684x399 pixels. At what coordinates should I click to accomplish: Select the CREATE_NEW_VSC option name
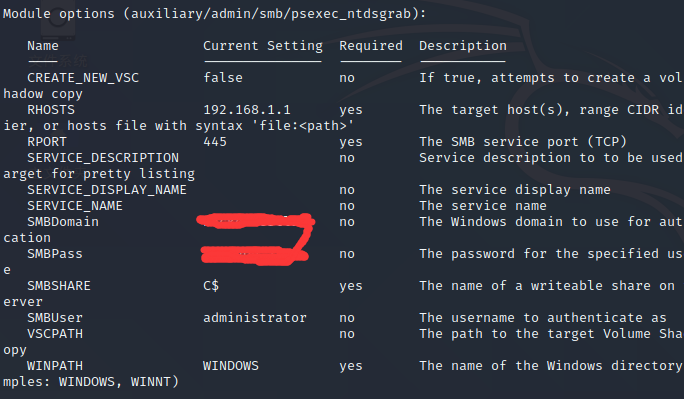tap(83, 78)
